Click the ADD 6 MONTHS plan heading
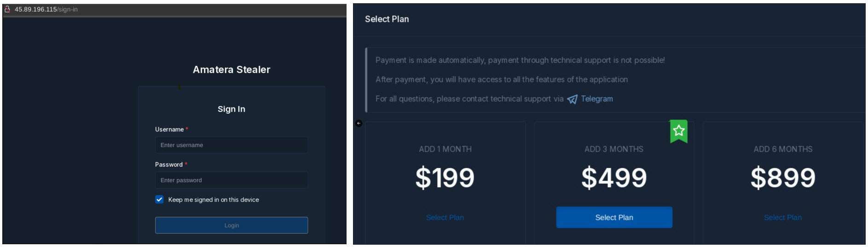The height and width of the screenshot is (247, 868). 783,149
